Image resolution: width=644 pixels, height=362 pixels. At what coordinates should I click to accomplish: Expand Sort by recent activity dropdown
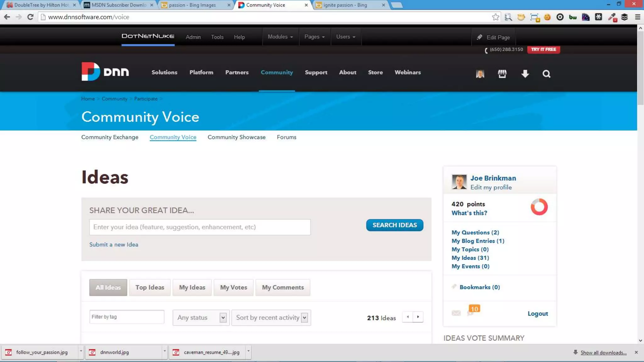point(271,317)
